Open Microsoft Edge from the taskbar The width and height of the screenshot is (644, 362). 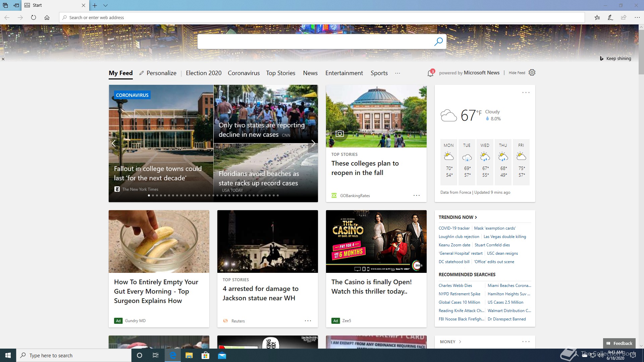[x=173, y=355]
